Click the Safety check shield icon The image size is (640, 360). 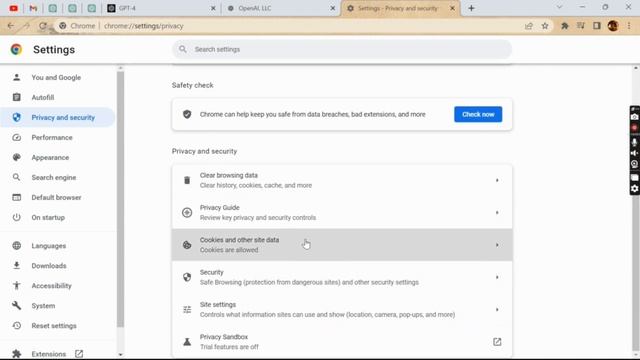[x=187, y=114]
